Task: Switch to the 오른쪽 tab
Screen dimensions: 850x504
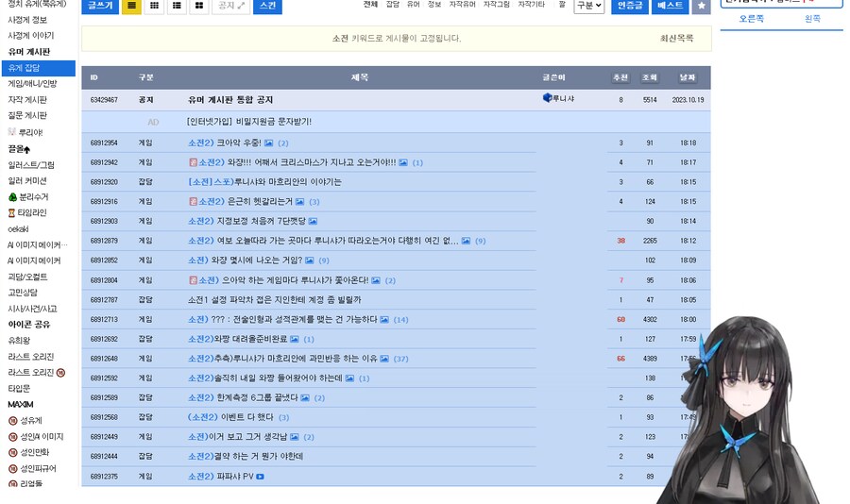Action: [752, 19]
